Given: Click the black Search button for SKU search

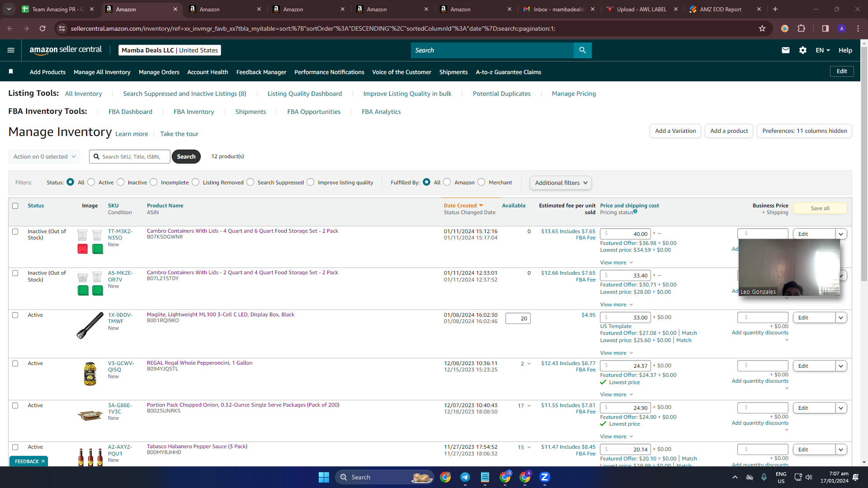Looking at the screenshot, I should 186,156.
